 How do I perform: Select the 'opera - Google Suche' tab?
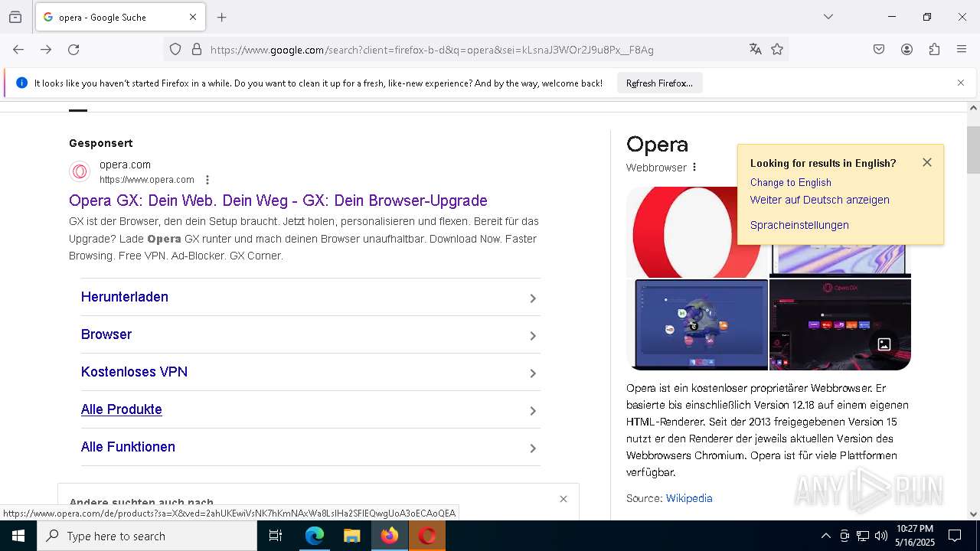tap(119, 17)
